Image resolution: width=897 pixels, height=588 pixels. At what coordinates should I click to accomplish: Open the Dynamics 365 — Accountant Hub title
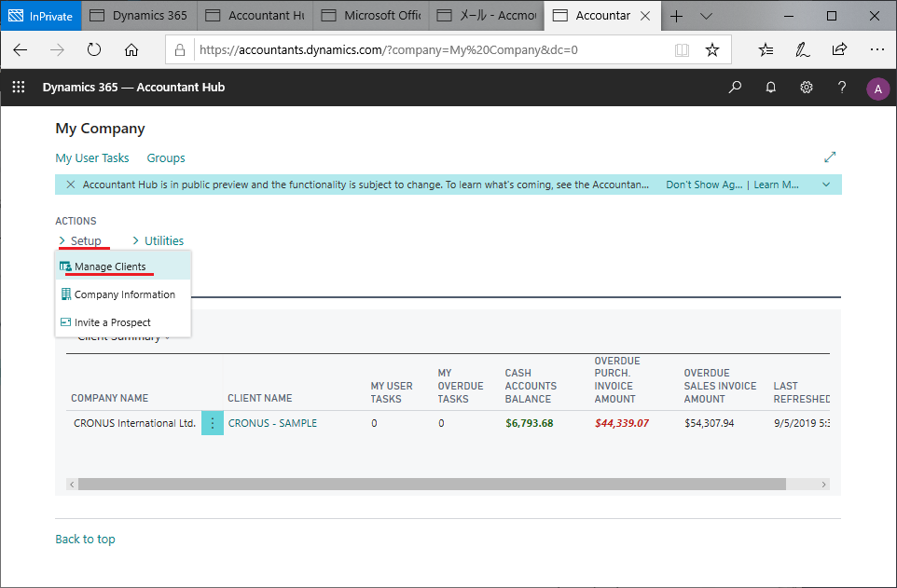pyautogui.click(x=134, y=87)
